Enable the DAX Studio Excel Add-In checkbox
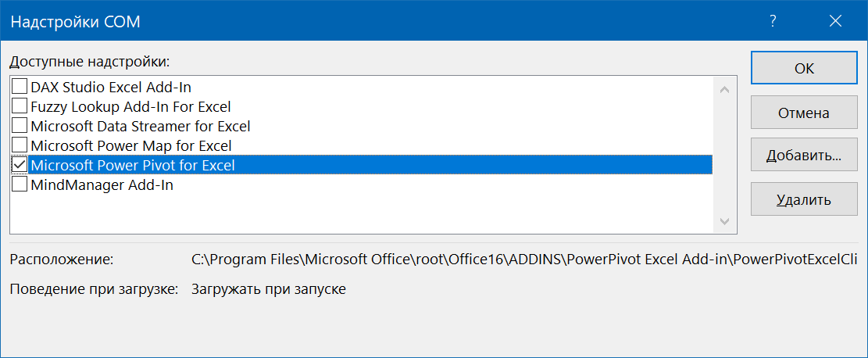 click(x=20, y=86)
